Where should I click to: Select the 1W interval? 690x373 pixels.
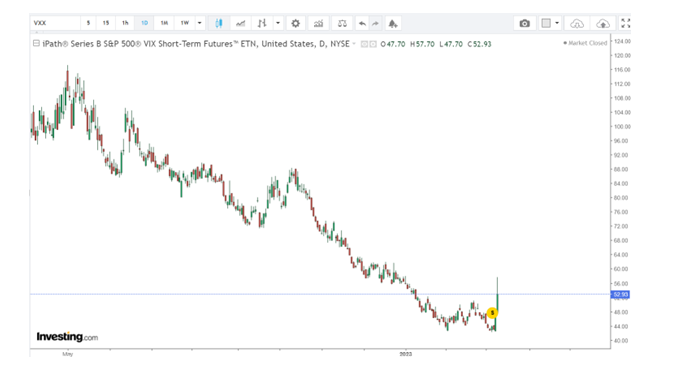point(185,23)
